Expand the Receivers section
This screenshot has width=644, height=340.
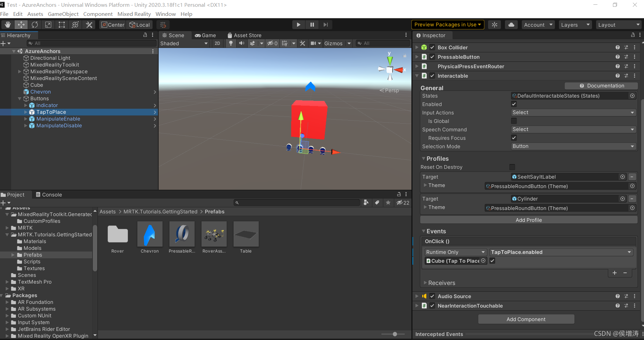425,283
